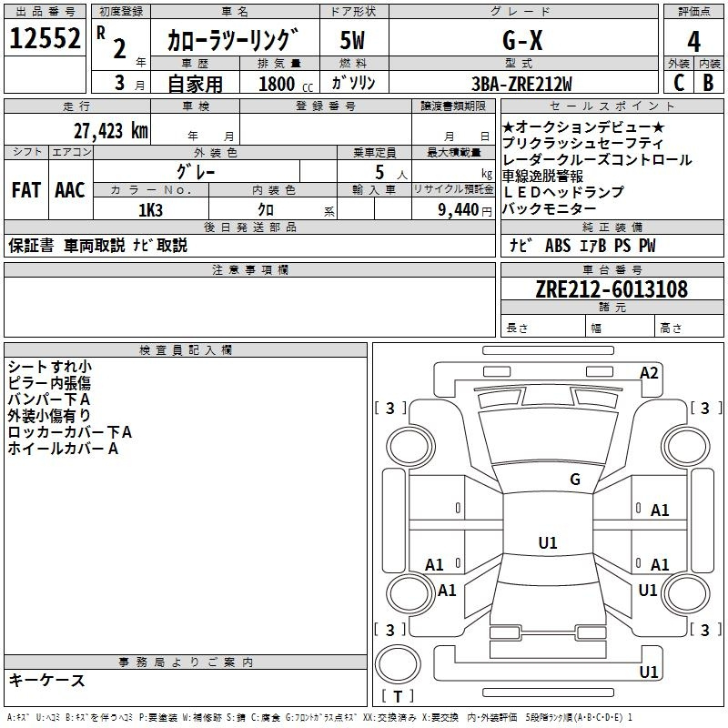Click shift type FAT
The image size is (728, 728).
[x=26, y=190]
